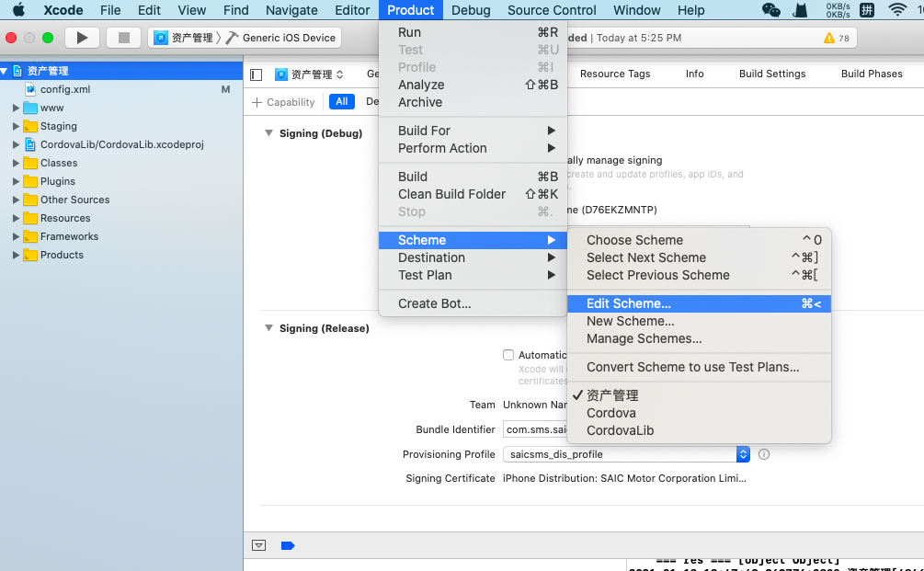
Task: Select Convert Scheme to use Test Plans...
Action: 699,367
